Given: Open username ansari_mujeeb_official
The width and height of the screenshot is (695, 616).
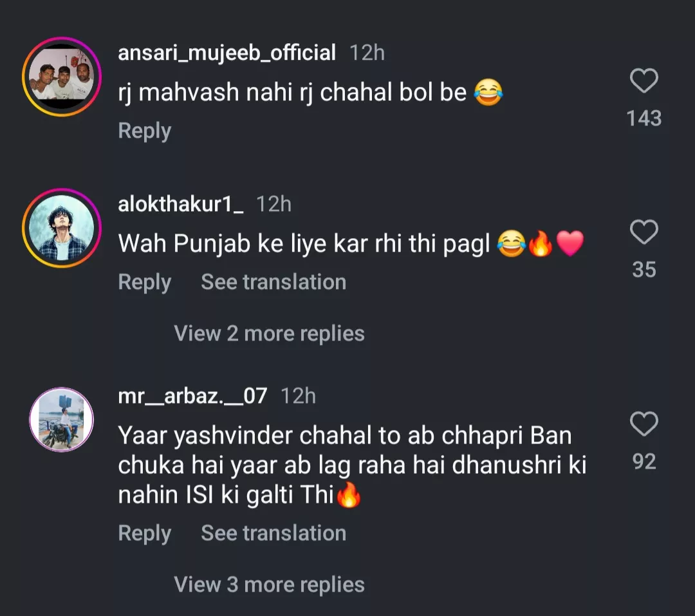Looking at the screenshot, I should [227, 53].
